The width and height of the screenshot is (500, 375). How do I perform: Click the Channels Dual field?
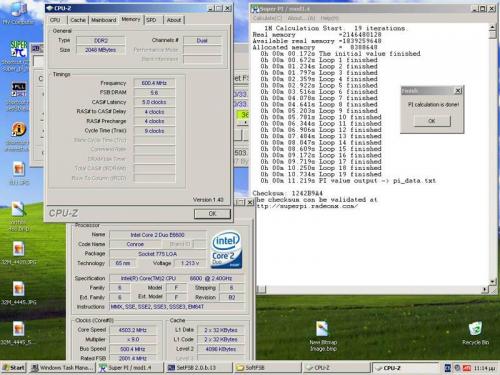[x=202, y=41]
